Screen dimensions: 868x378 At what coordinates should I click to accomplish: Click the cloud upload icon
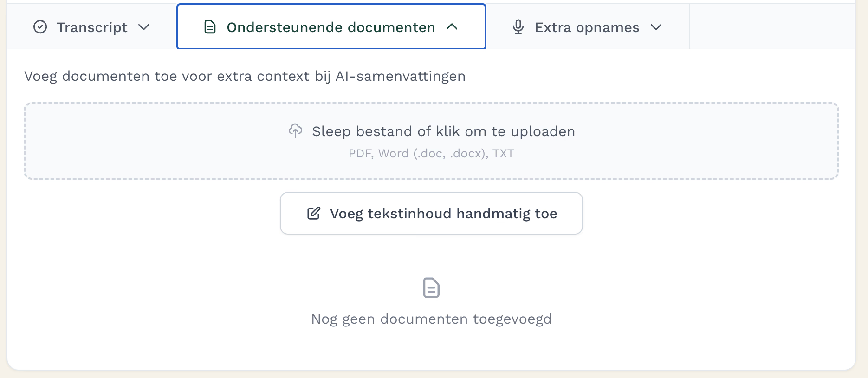tap(296, 131)
